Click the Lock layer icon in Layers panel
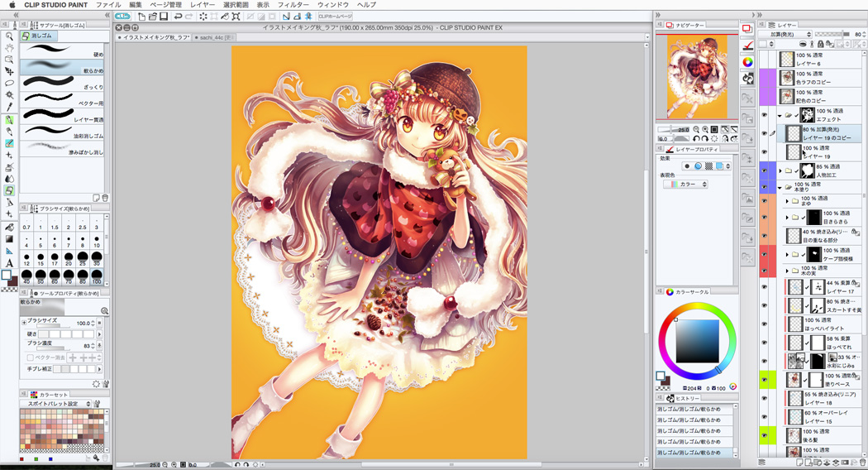 click(x=820, y=44)
